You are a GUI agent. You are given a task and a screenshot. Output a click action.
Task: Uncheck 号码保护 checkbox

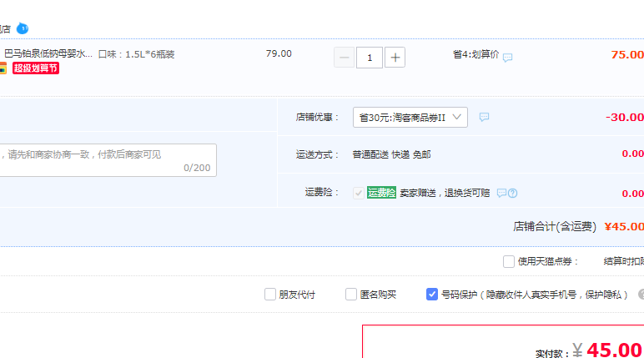(x=431, y=295)
